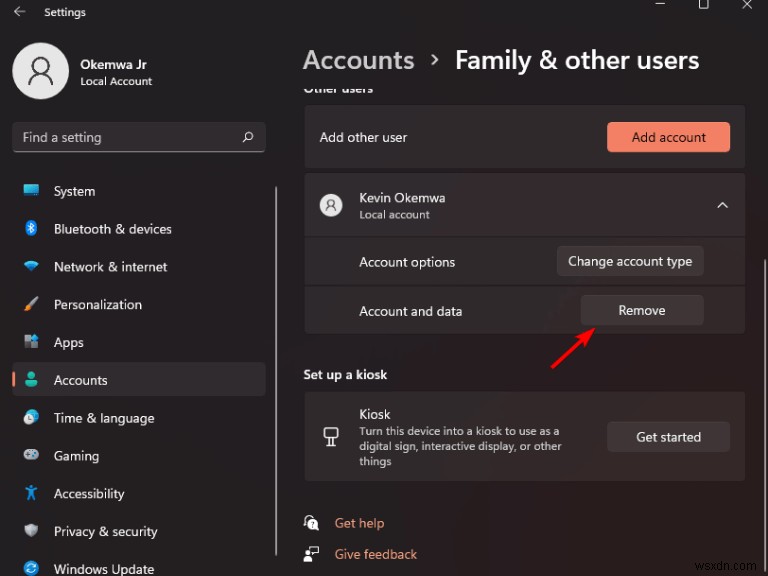
Task: Click the Add other user label
Action: pos(363,138)
